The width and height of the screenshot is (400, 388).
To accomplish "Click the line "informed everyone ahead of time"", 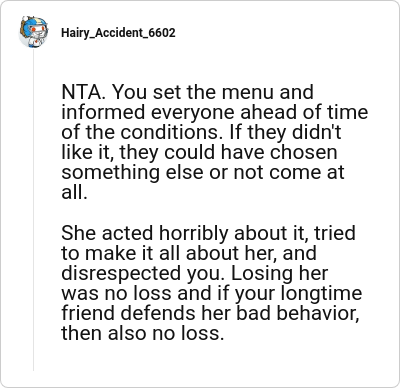I will point(215,112).
